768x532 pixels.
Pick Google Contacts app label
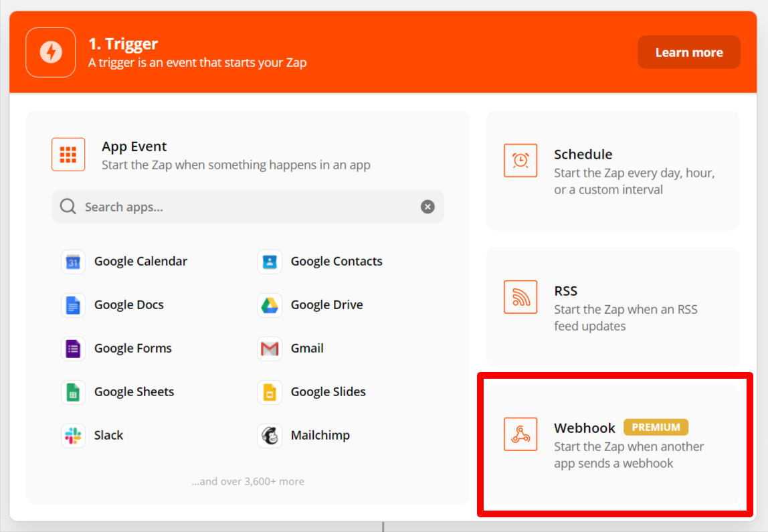tap(337, 261)
